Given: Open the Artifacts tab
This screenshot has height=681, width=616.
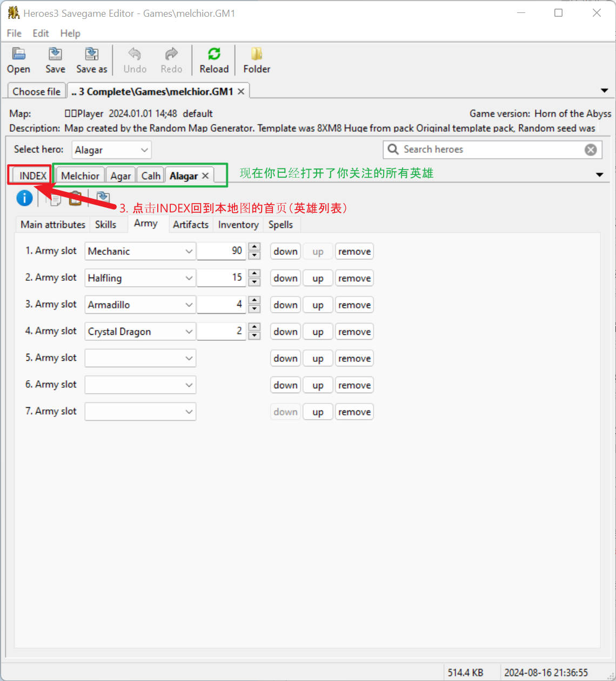Looking at the screenshot, I should pyautogui.click(x=191, y=224).
